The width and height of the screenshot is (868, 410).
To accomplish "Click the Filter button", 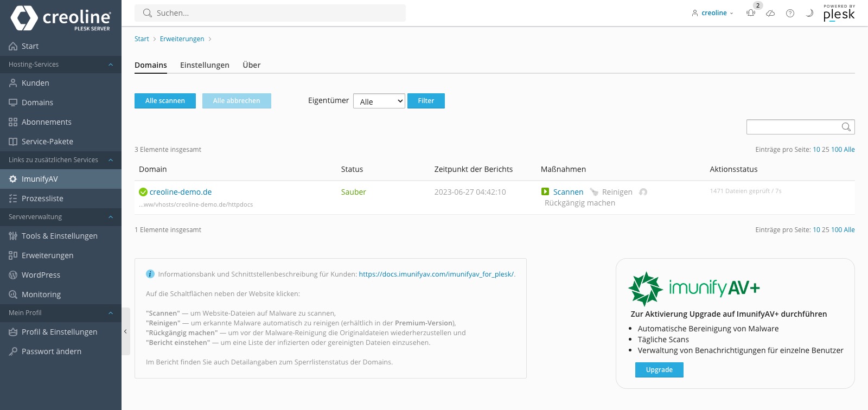I will click(x=426, y=101).
